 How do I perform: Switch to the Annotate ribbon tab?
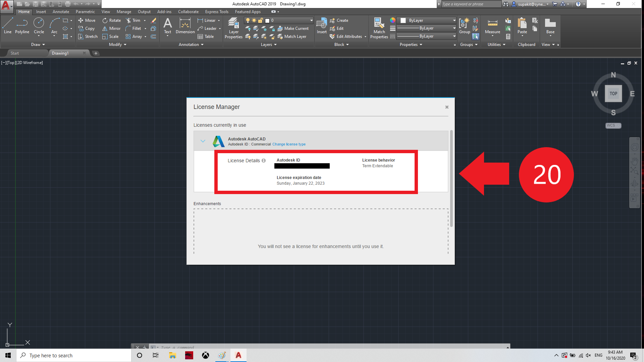[x=61, y=12]
